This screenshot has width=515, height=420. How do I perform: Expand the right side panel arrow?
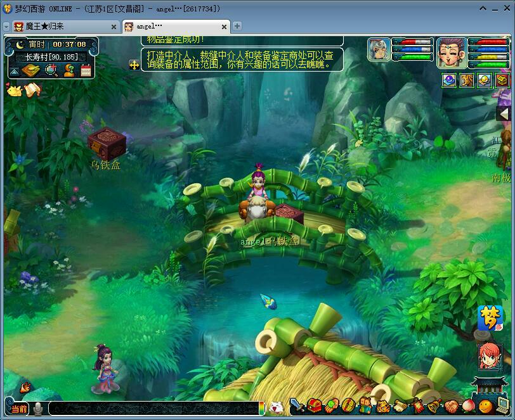click(504, 114)
